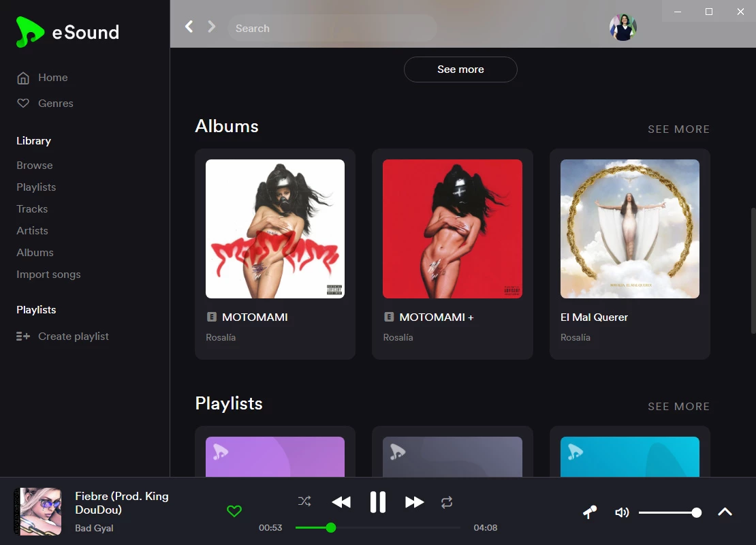Image resolution: width=756 pixels, height=545 pixels.
Task: Click the explicit badge beside MOTOMAMI
Action: 212,317
